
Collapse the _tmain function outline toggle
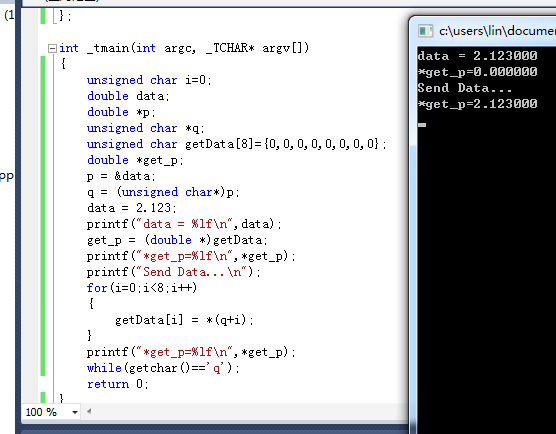click(52, 48)
